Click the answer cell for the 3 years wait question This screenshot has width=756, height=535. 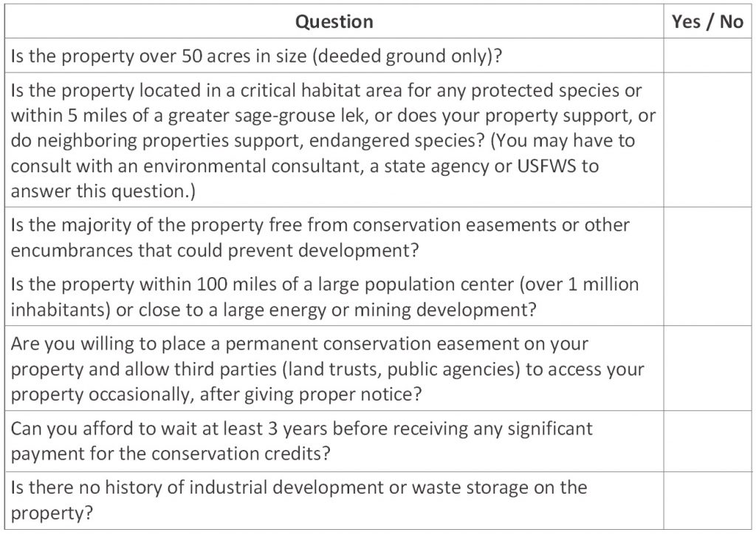click(707, 440)
